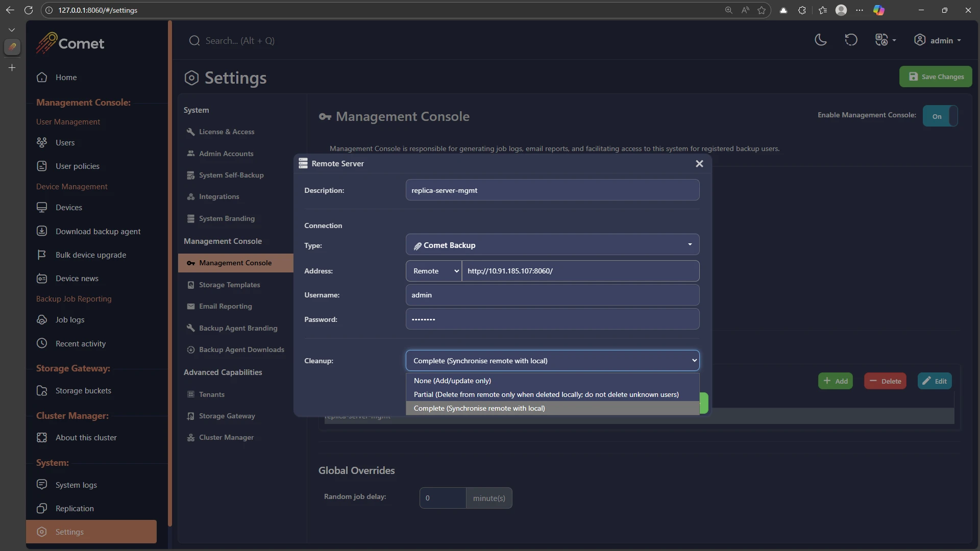Click the browser back arrow
980x551 pixels.
point(10,10)
